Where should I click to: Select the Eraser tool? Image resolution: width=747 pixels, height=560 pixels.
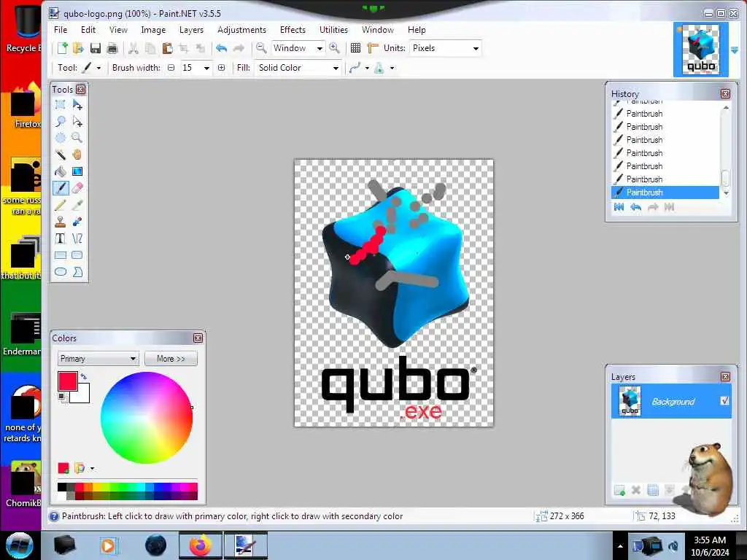(77, 188)
